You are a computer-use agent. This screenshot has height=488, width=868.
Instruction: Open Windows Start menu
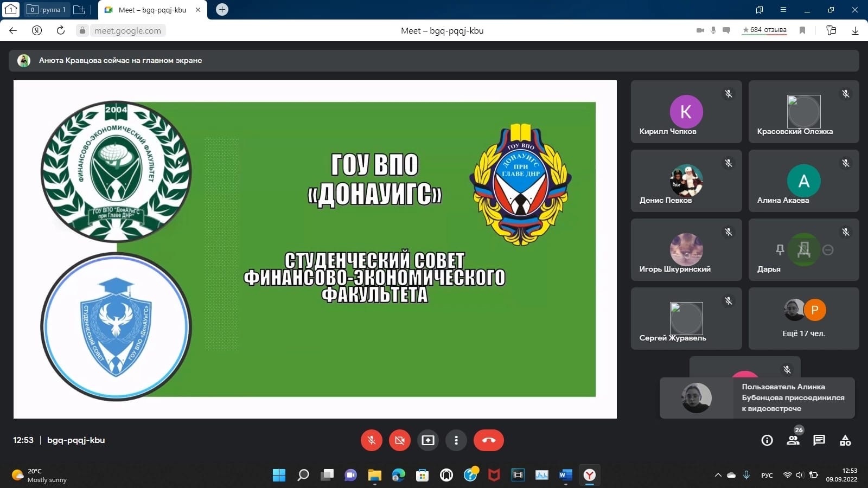point(279,475)
